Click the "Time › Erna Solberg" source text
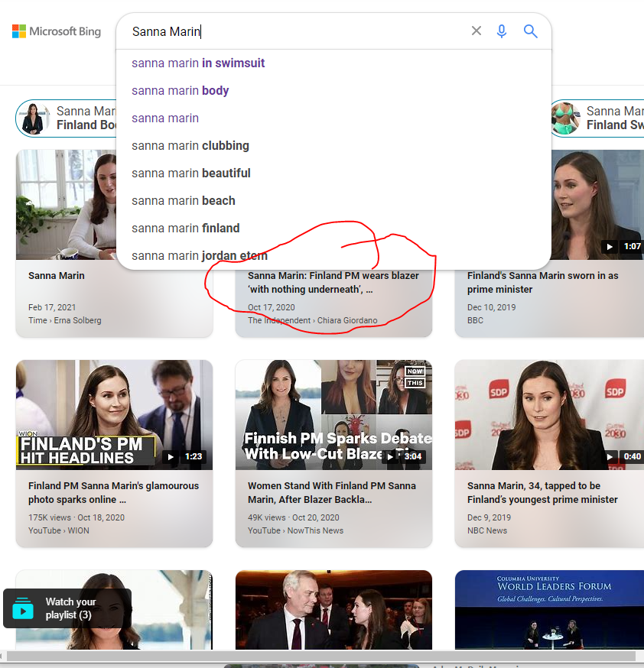The width and height of the screenshot is (644, 668). click(65, 320)
